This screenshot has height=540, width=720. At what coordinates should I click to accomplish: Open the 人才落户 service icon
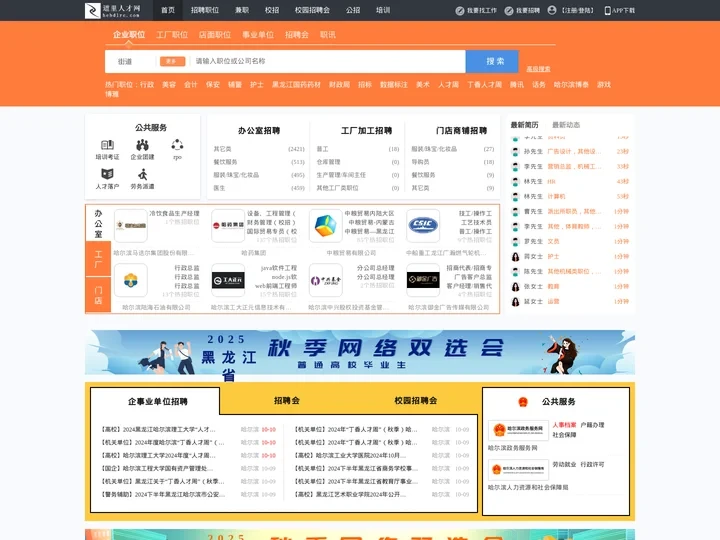coord(107,174)
